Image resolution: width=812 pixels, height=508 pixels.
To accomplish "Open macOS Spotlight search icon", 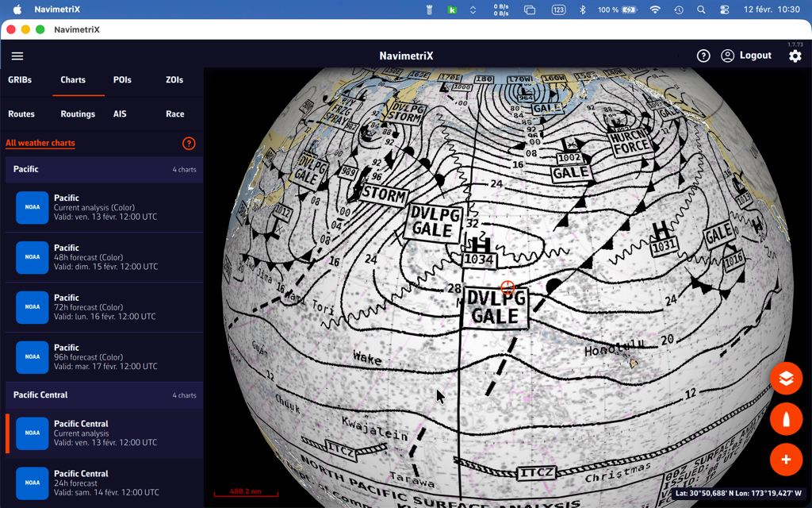I will 701,10.
